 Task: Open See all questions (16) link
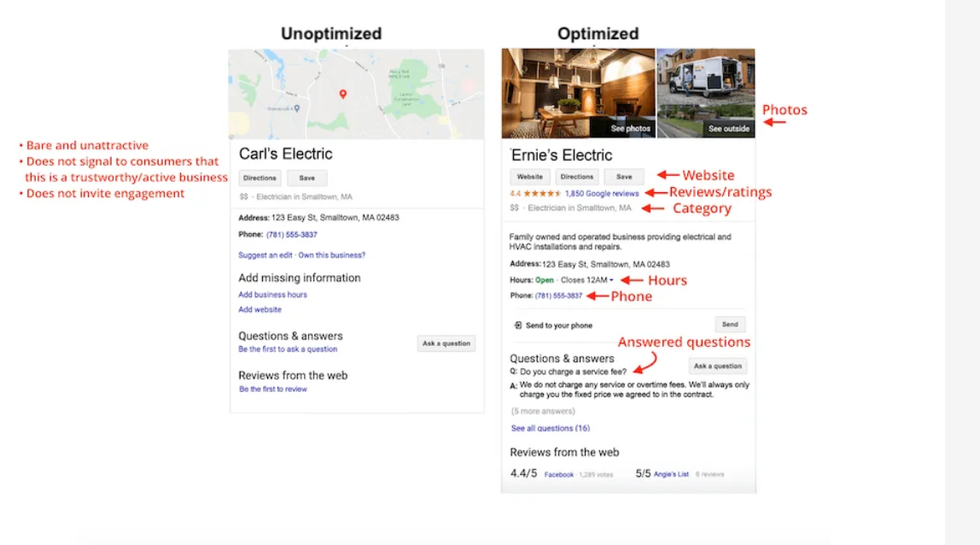(551, 429)
